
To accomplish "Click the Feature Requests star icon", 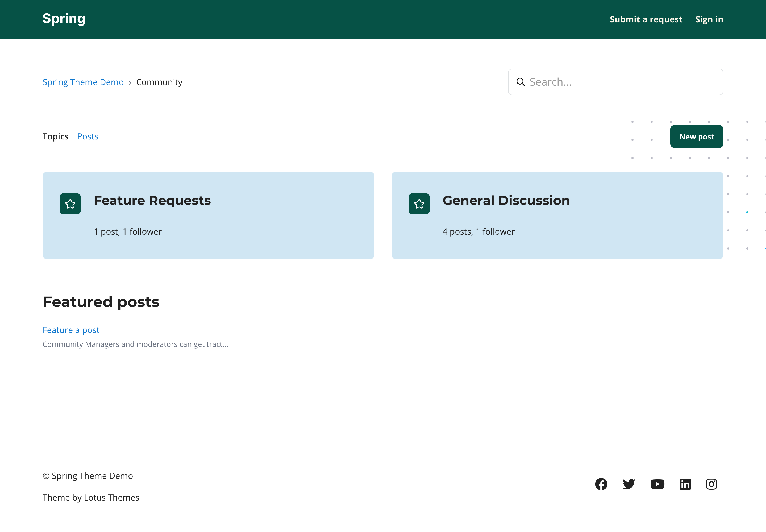I will click(x=70, y=204).
